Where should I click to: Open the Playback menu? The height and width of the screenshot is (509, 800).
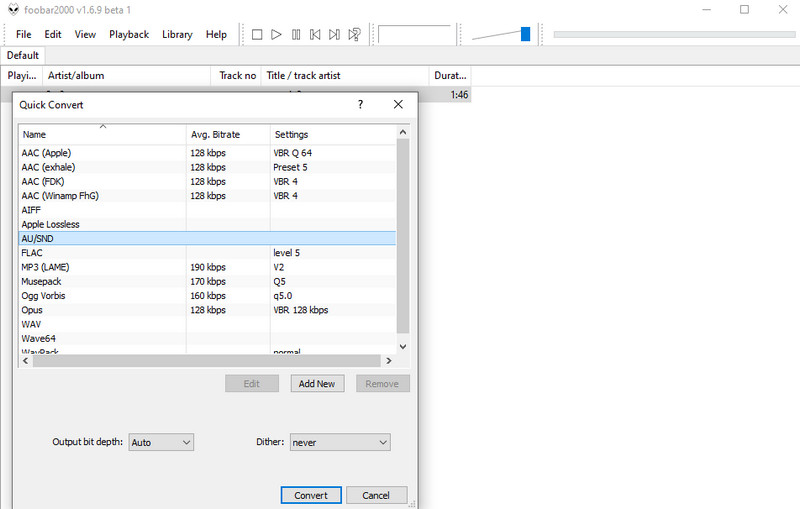[128, 34]
